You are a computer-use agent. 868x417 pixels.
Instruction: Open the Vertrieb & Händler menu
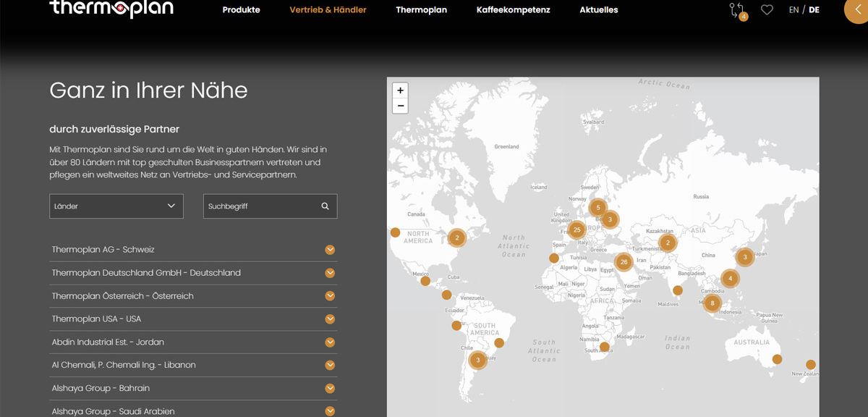328,10
